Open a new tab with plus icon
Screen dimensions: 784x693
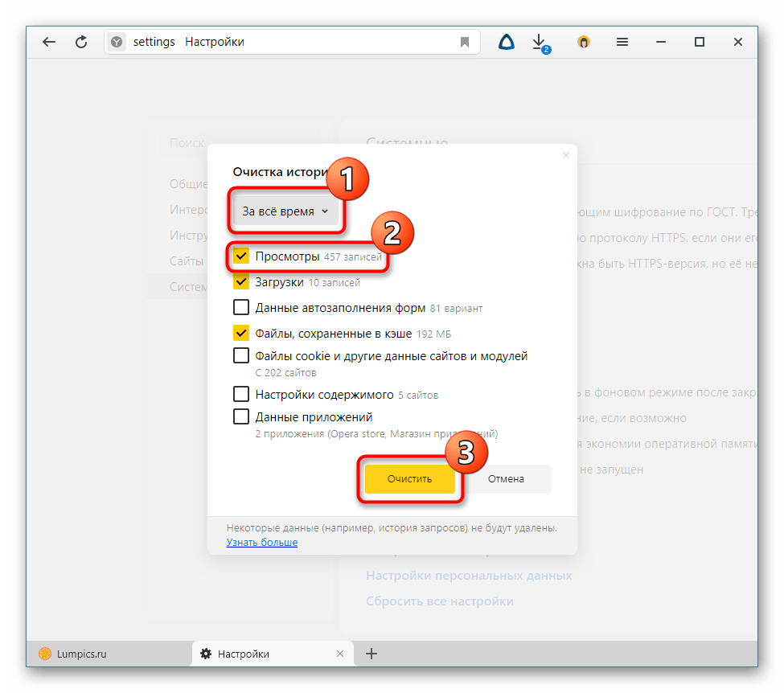[x=371, y=654]
